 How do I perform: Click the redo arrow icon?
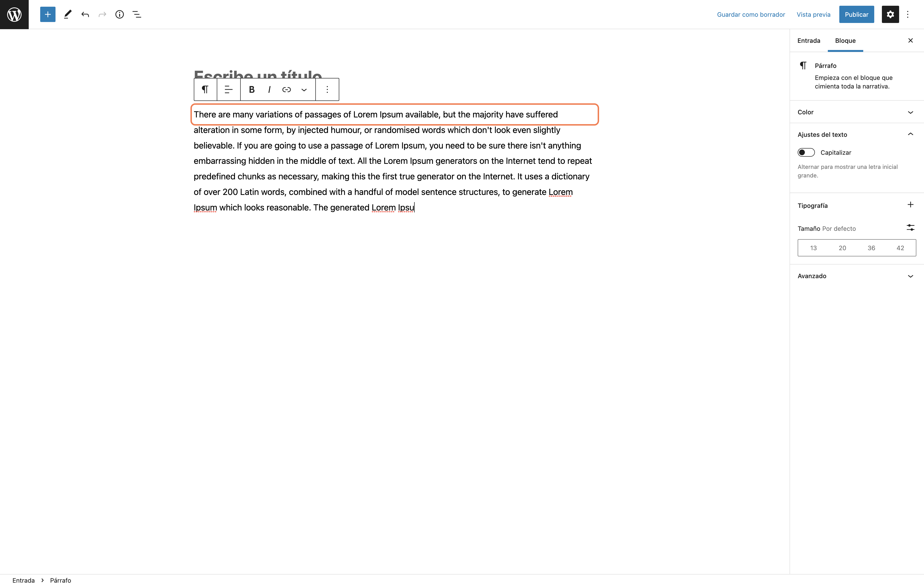point(102,14)
